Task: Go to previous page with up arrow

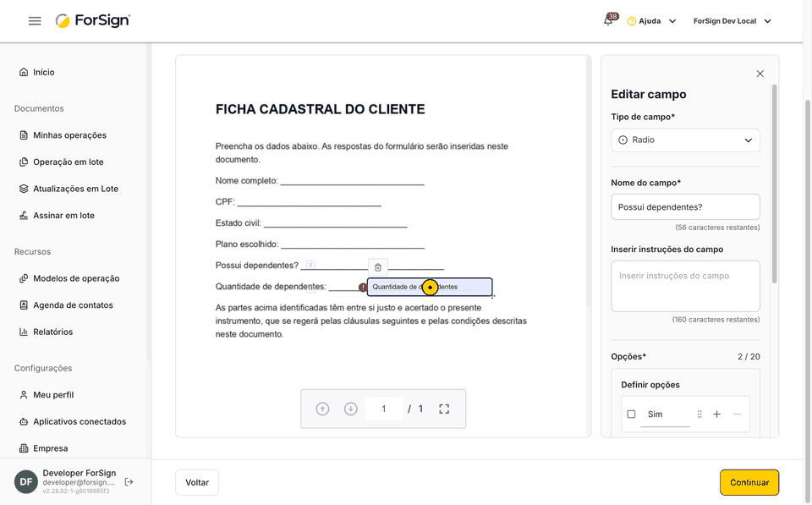Action: (322, 409)
